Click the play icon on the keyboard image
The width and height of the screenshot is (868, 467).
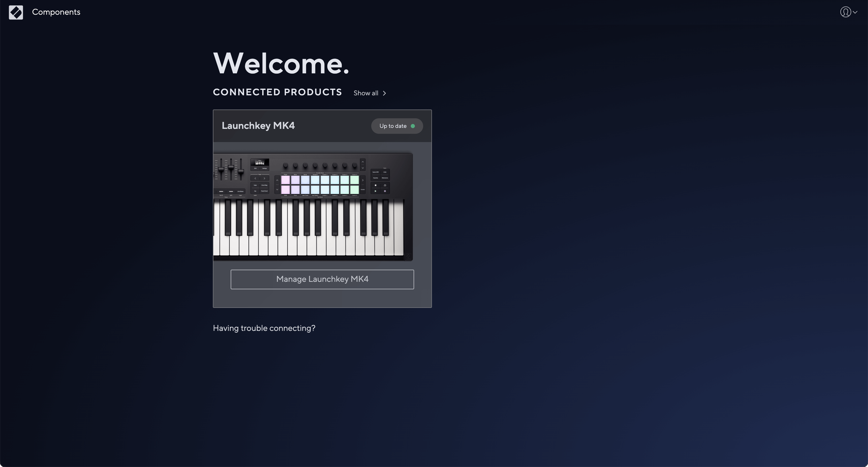[375, 191]
